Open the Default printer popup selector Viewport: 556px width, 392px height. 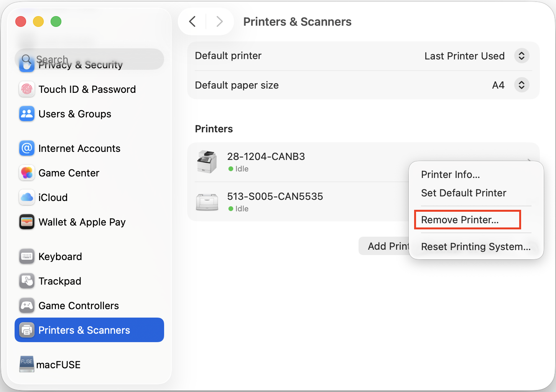point(521,56)
